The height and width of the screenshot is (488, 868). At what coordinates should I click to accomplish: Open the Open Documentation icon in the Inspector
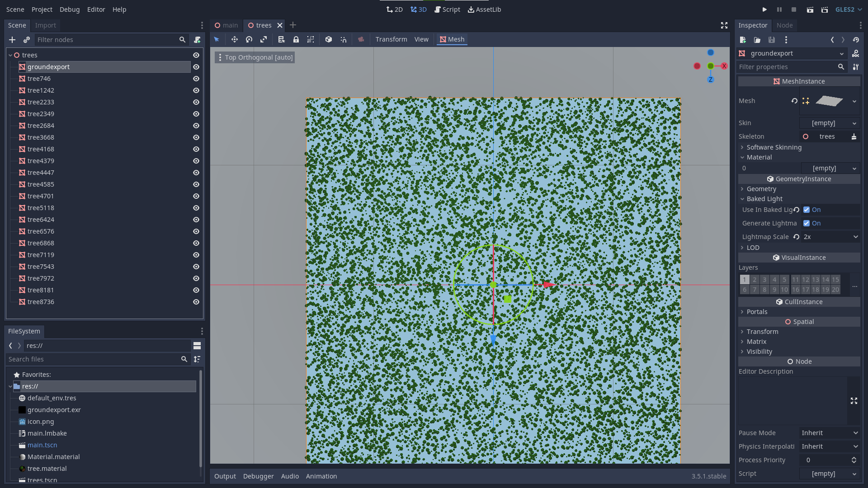pos(856,53)
